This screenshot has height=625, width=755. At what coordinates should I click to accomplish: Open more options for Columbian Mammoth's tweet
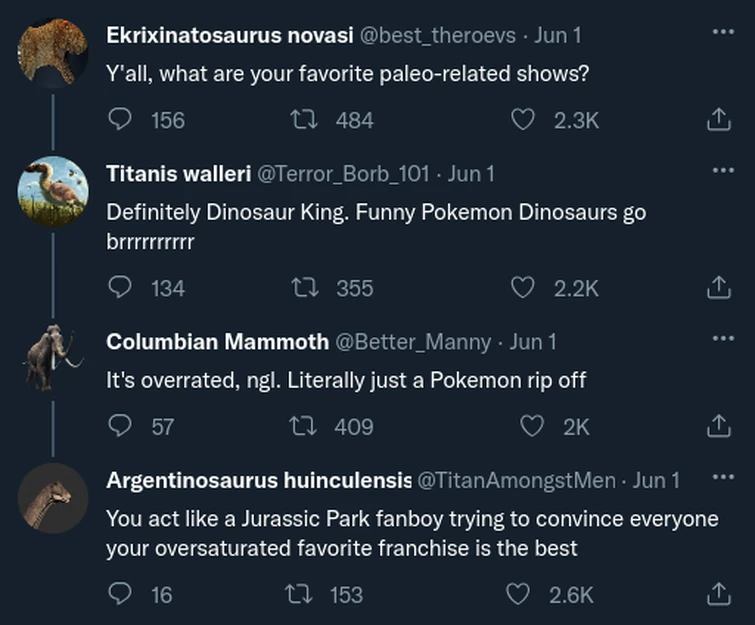point(722,339)
